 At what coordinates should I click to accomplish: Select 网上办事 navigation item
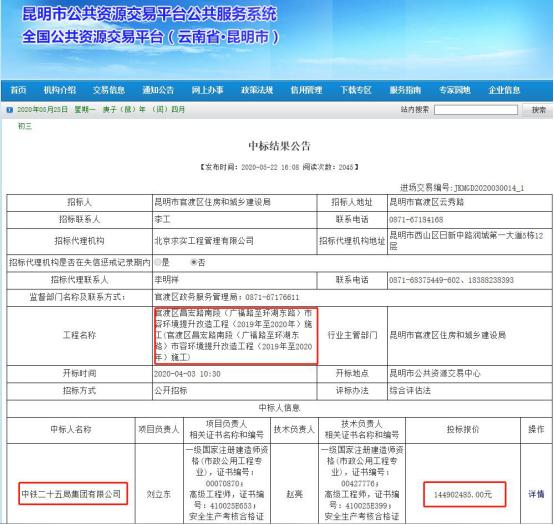(x=207, y=90)
